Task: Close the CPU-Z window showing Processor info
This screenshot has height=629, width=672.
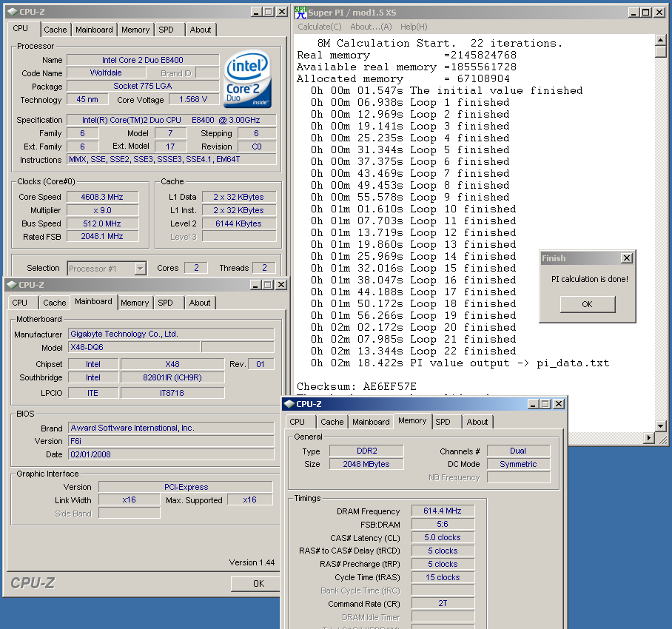Action: [x=281, y=12]
